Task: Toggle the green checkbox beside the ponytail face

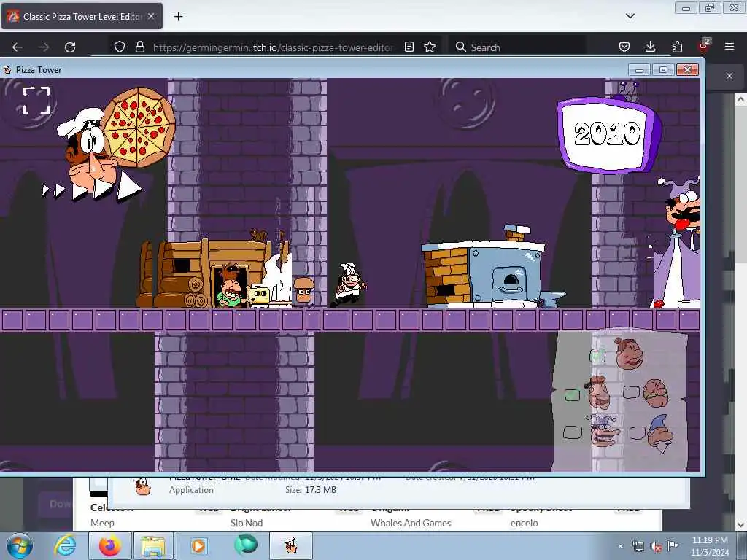Action: [572, 394]
